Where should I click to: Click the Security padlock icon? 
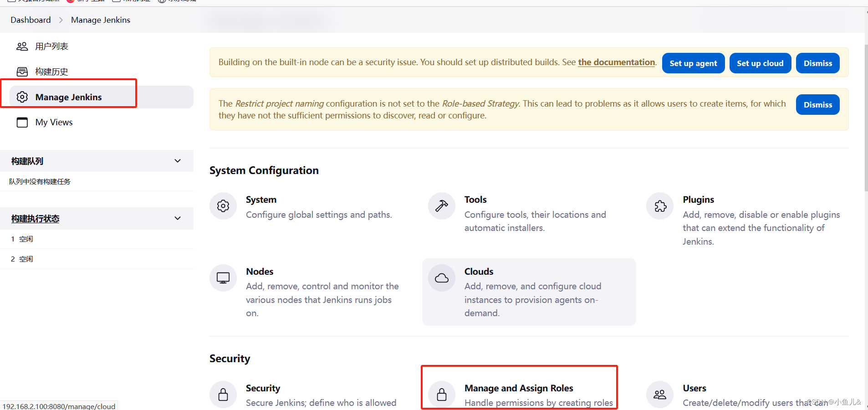(223, 395)
